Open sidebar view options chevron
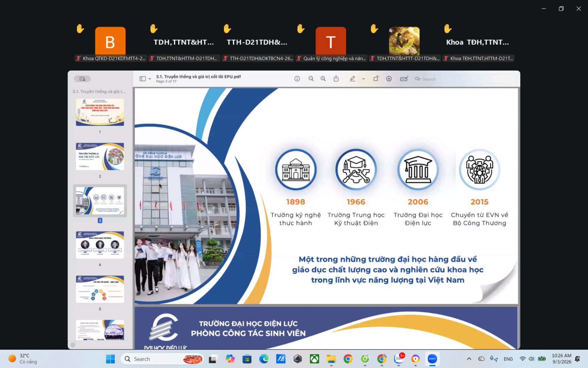 (x=150, y=79)
